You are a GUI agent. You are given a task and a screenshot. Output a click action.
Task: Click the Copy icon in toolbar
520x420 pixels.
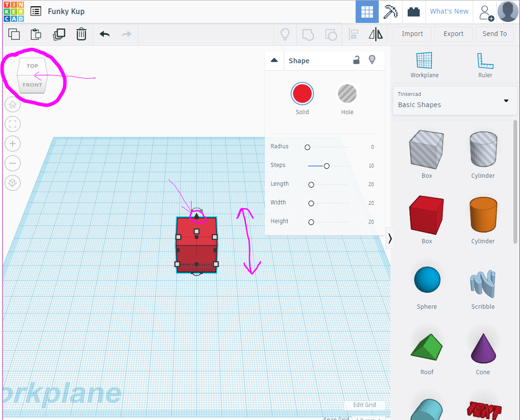coord(14,34)
